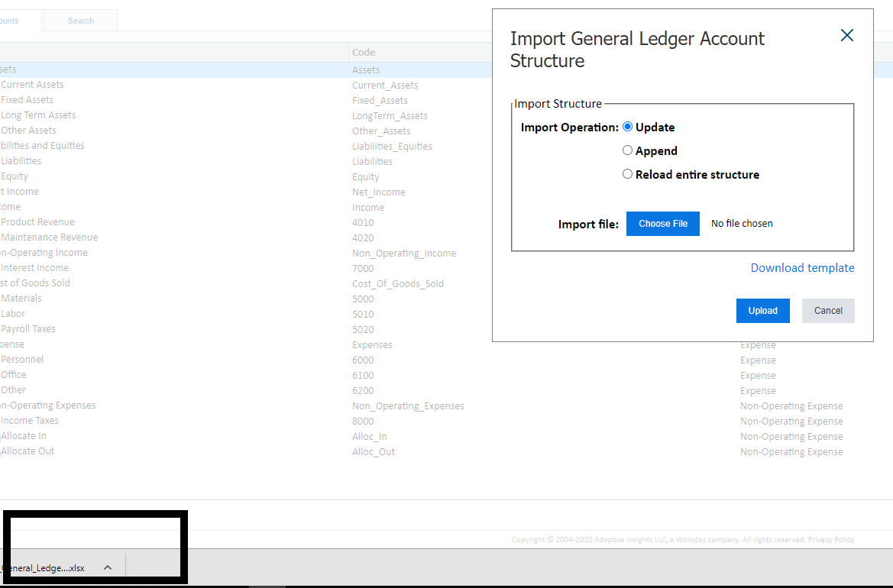Click the Upload button

pyautogui.click(x=762, y=310)
